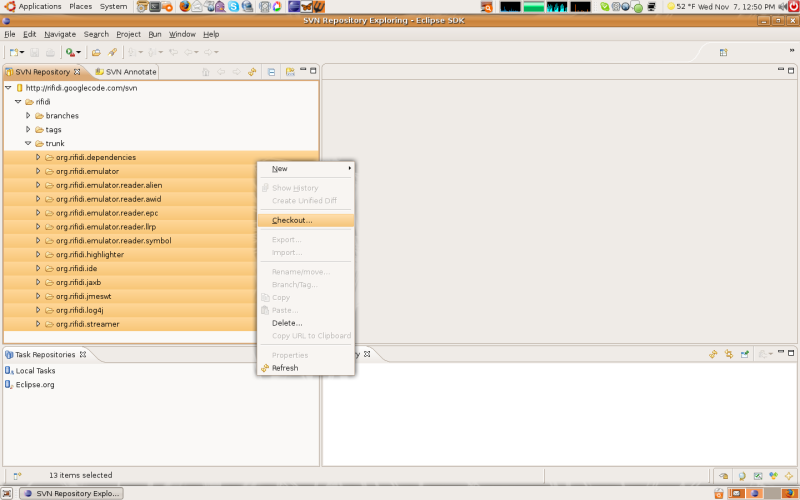Click Refresh icon in lower right History view
The width and height of the screenshot is (800, 500).
713,354
